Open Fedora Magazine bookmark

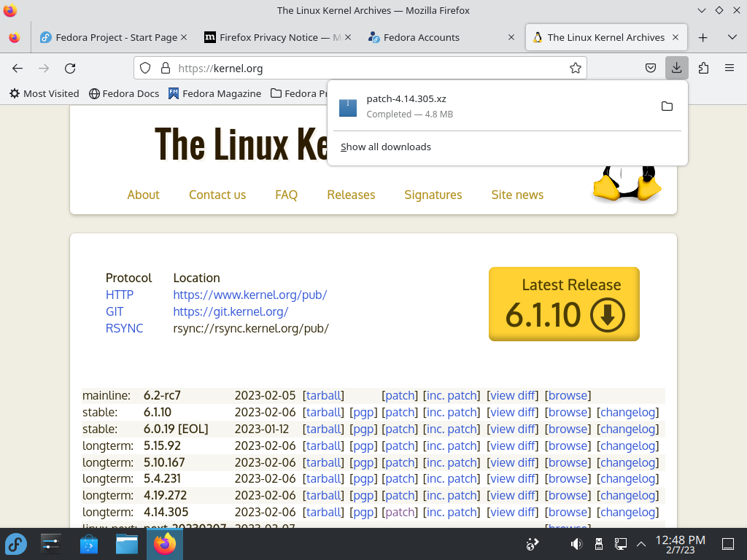215,93
